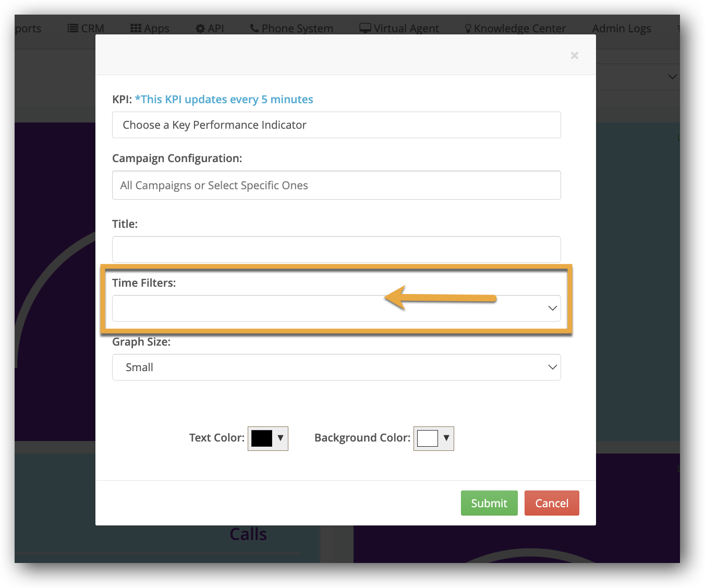Click the Apps grid icon

click(x=136, y=28)
